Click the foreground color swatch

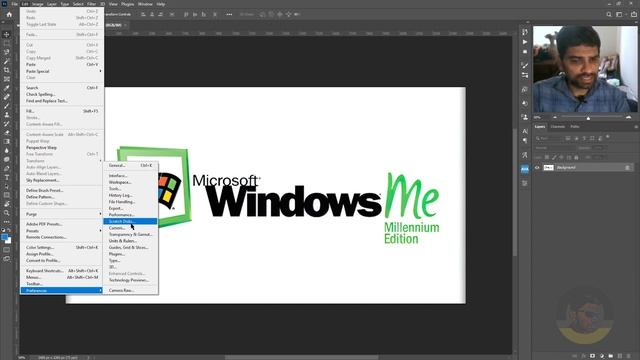[x=4, y=237]
